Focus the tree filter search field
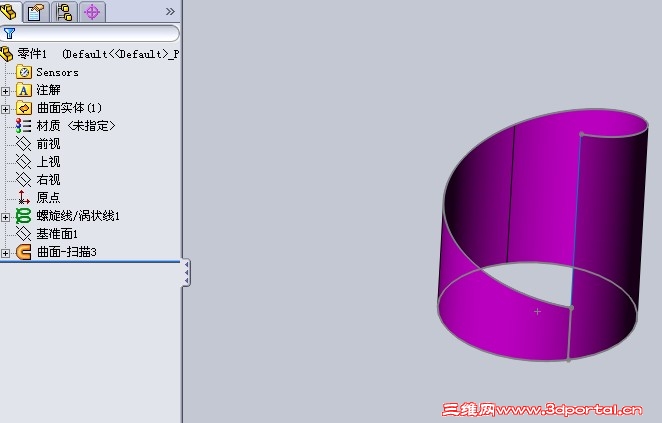 pyautogui.click(x=90, y=33)
